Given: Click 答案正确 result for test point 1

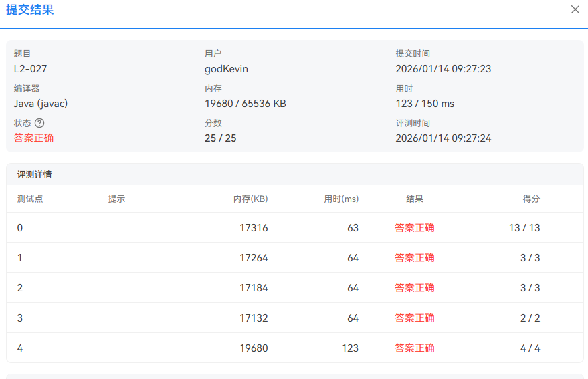Looking at the screenshot, I should tap(415, 257).
